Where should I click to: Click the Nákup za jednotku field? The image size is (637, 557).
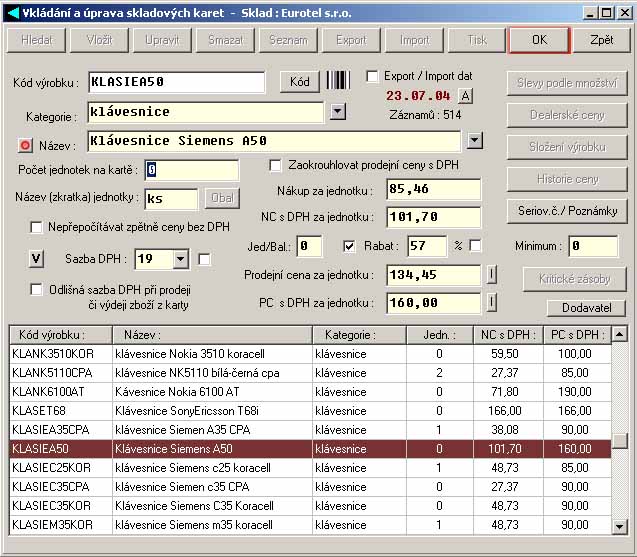[x=433, y=189]
